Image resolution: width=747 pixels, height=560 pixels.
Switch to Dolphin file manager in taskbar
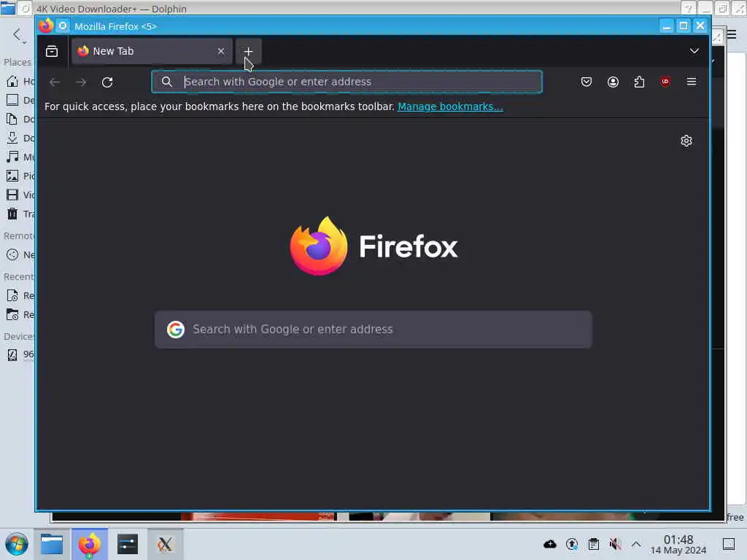tap(52, 544)
